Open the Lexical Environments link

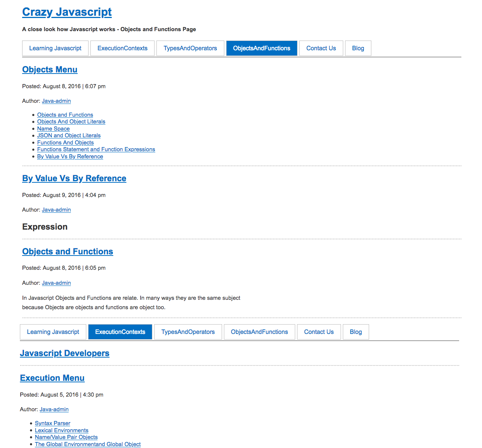click(62, 430)
